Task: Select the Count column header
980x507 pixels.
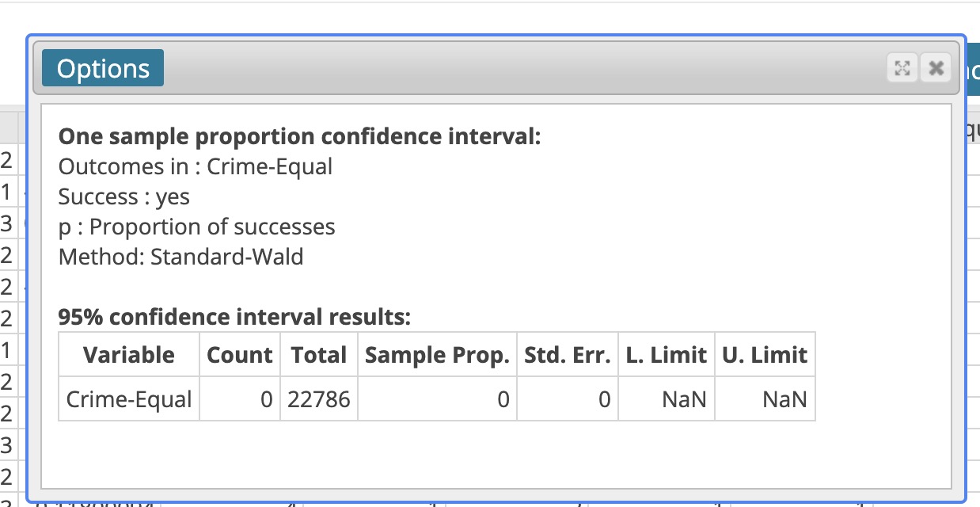Action: click(241, 354)
